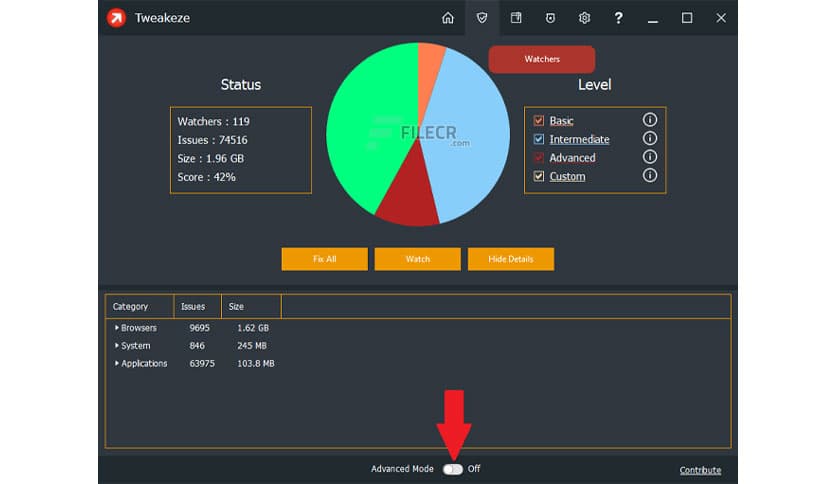Click the System size 245 MB

252,345
